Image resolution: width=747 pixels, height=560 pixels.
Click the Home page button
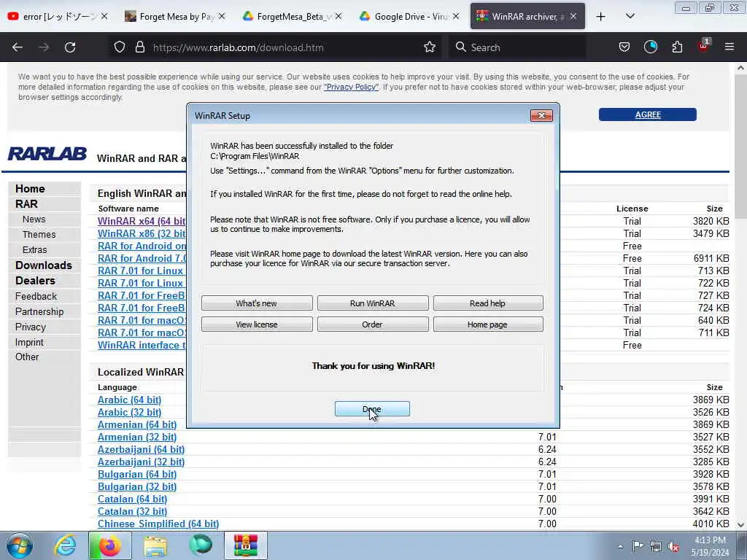click(x=488, y=324)
